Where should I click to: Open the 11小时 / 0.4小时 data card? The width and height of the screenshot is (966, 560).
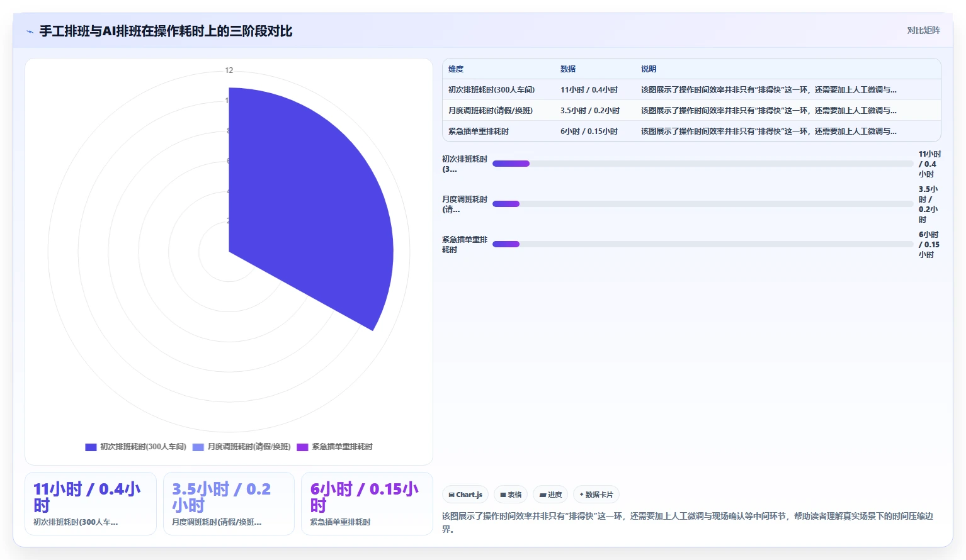(91, 503)
